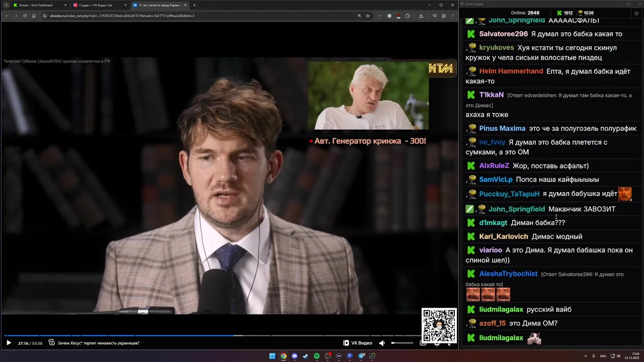Open Steam from the taskbar

[305, 356]
